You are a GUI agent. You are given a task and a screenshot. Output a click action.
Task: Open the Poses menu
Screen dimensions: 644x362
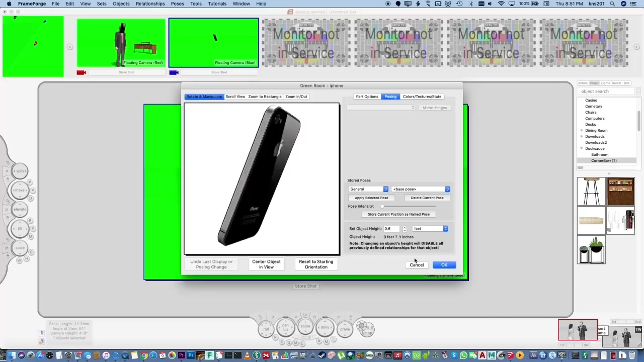177,4
